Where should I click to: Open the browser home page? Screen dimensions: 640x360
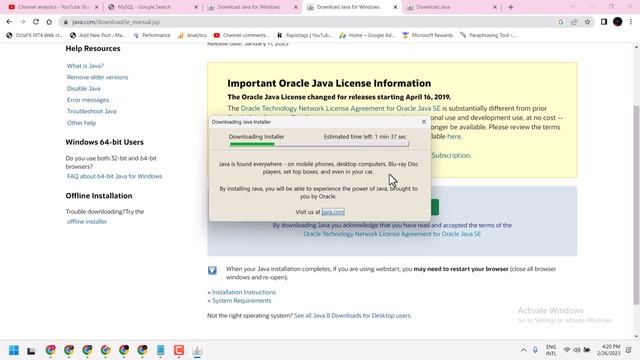coord(49,22)
